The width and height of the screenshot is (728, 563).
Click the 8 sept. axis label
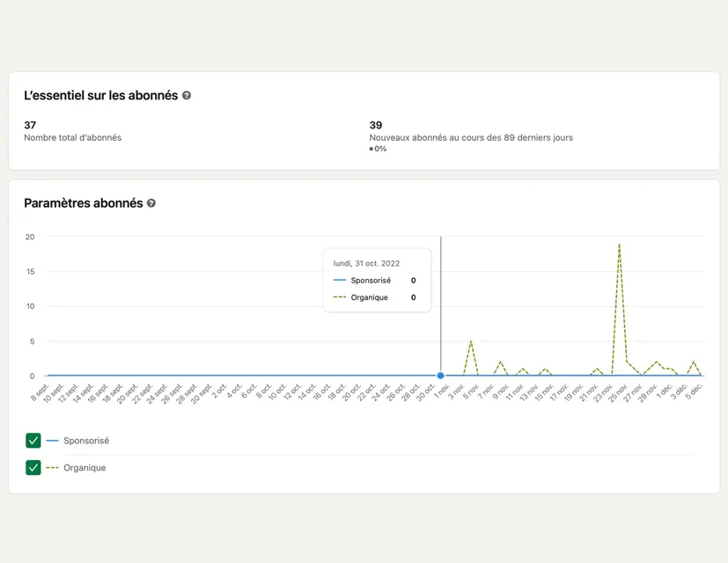(x=40, y=392)
